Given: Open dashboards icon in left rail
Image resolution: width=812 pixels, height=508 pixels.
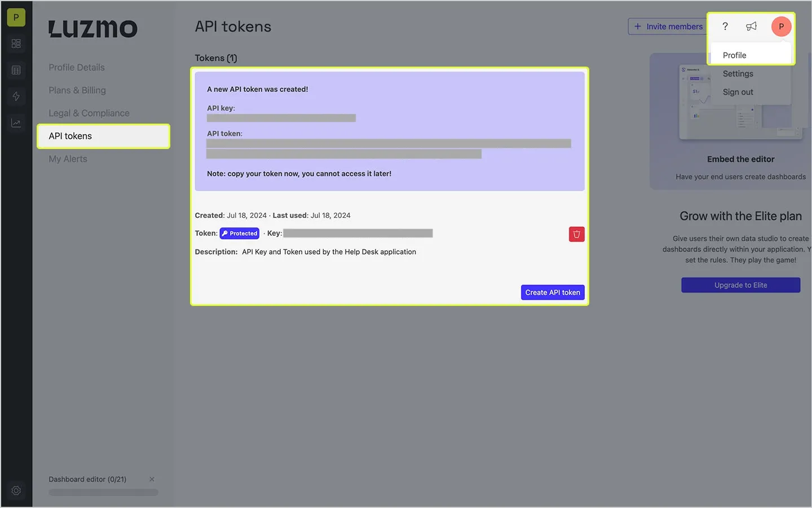Looking at the screenshot, I should [16, 43].
